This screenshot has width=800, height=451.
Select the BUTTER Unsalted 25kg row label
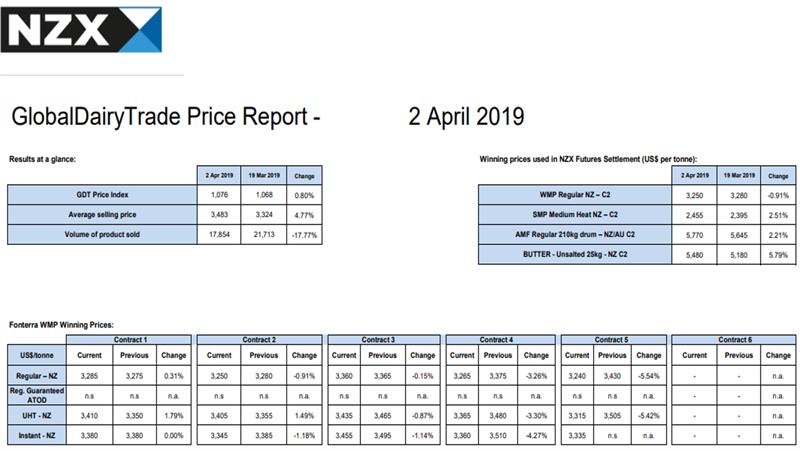pos(574,255)
